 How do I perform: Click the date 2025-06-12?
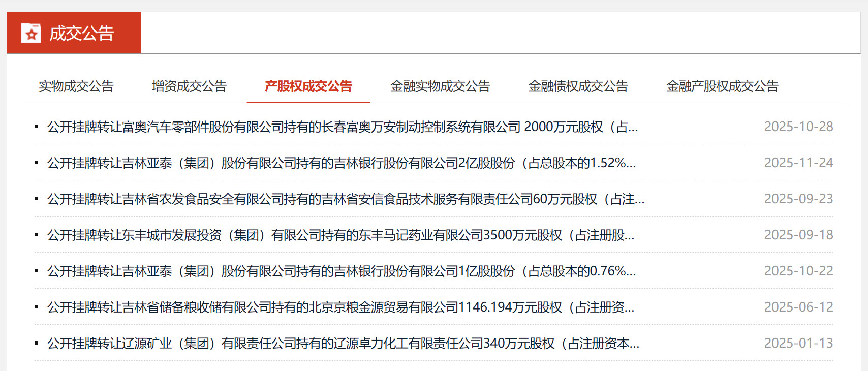pyautogui.click(x=798, y=307)
